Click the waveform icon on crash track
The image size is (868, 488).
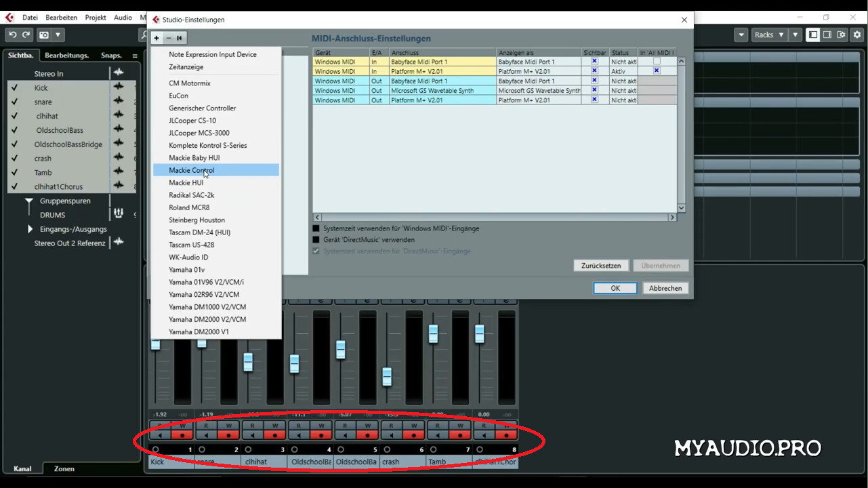[119, 158]
